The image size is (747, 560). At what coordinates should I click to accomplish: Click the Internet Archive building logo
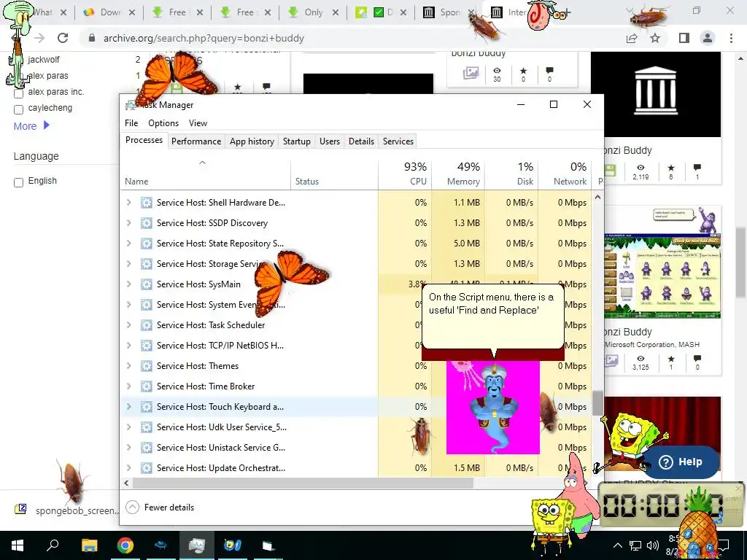pos(656,90)
